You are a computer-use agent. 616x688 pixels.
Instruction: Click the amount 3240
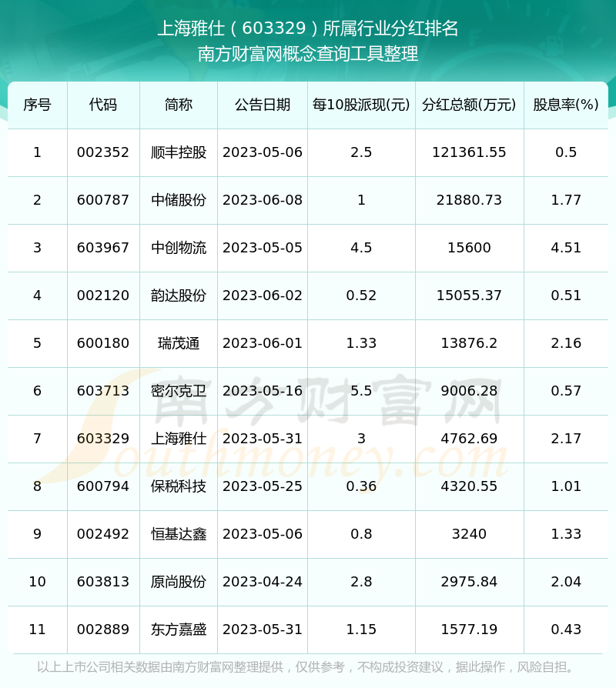470,534
